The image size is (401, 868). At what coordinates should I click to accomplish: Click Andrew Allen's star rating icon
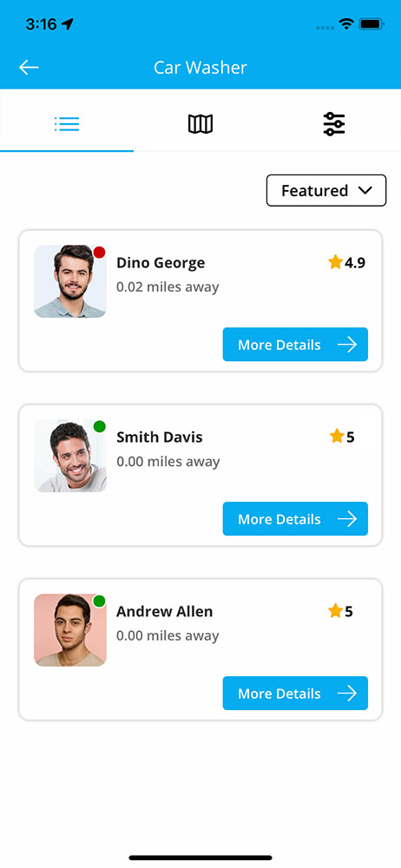click(335, 611)
